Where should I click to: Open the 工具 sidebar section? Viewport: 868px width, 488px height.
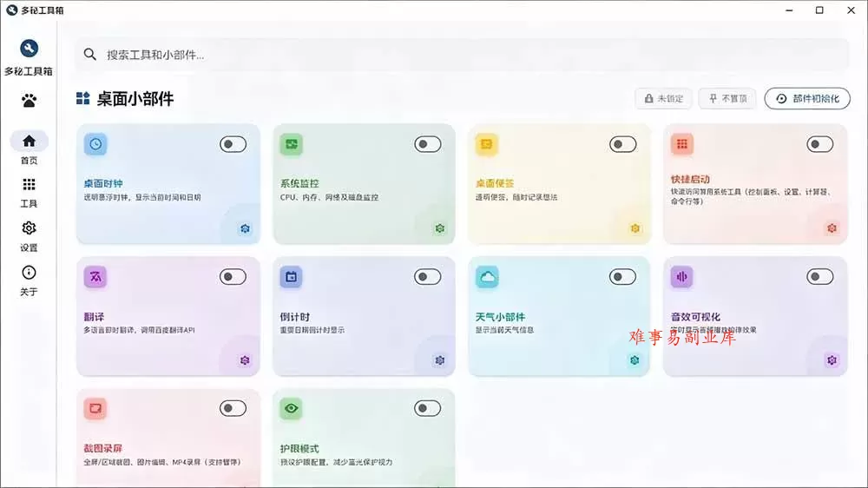coord(29,193)
